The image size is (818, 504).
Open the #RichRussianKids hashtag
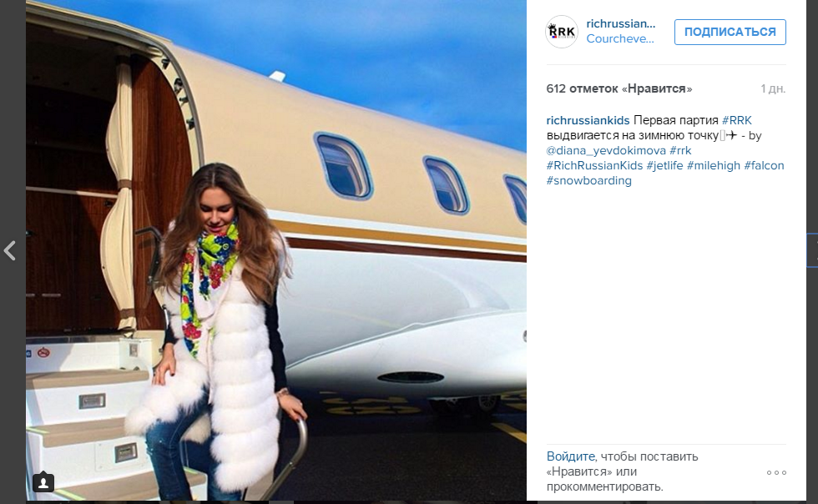pyautogui.click(x=594, y=166)
